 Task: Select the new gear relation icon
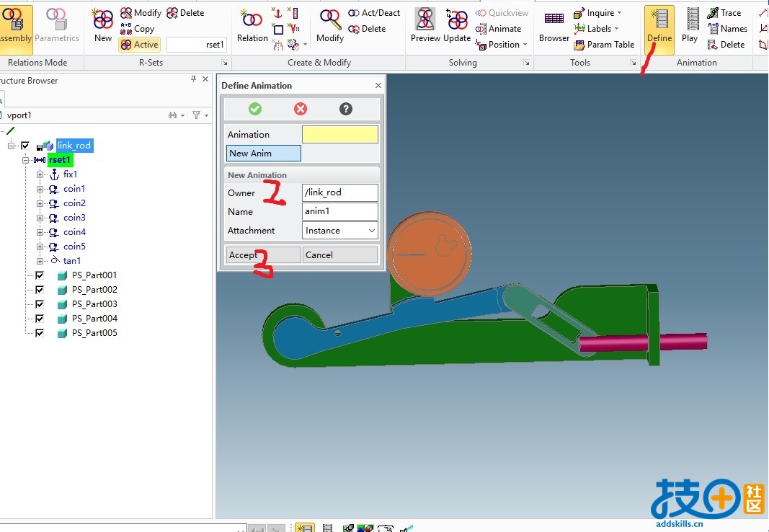point(293,45)
